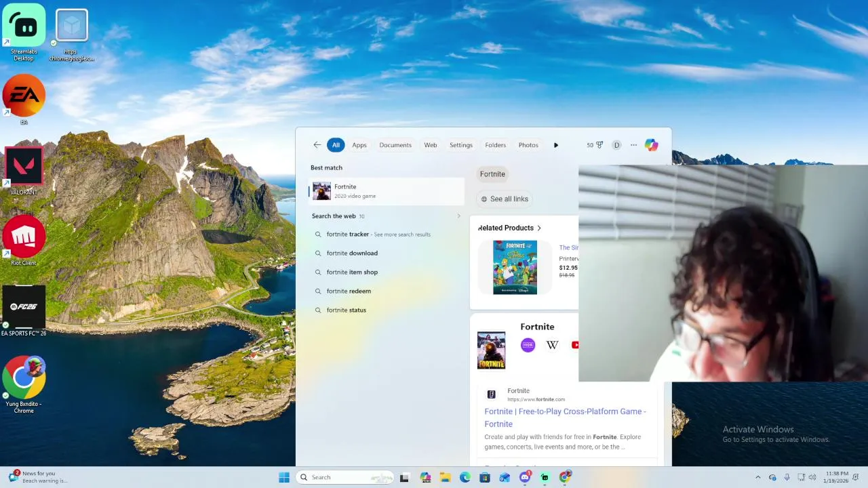Viewport: 868px width, 488px height.
Task: Open Task View on the taskbar
Action: coord(404,477)
